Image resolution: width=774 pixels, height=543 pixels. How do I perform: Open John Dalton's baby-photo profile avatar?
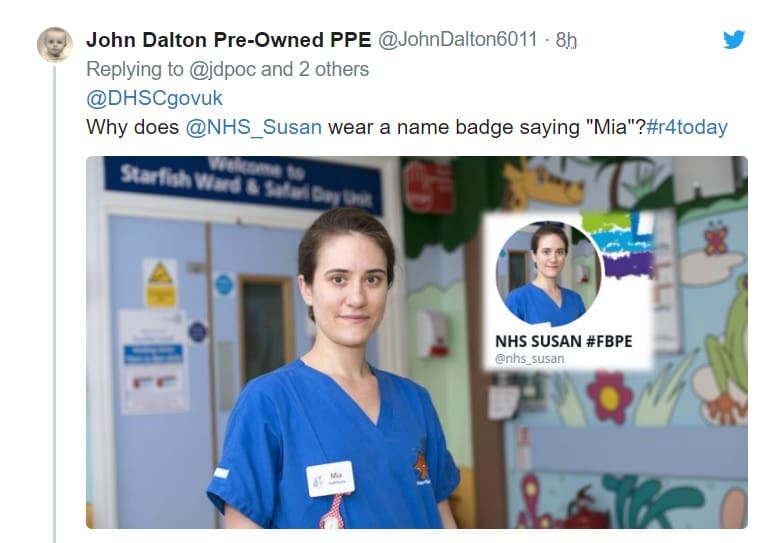(55, 44)
